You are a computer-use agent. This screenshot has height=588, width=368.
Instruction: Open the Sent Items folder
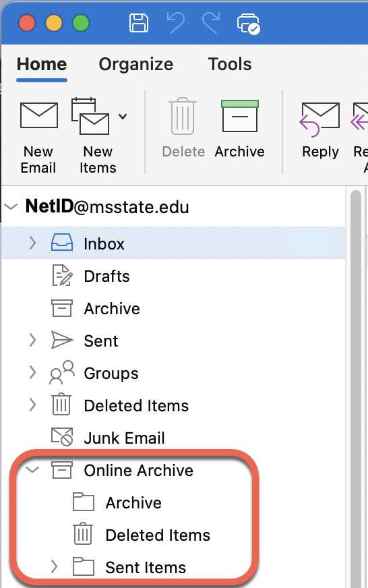click(x=146, y=567)
